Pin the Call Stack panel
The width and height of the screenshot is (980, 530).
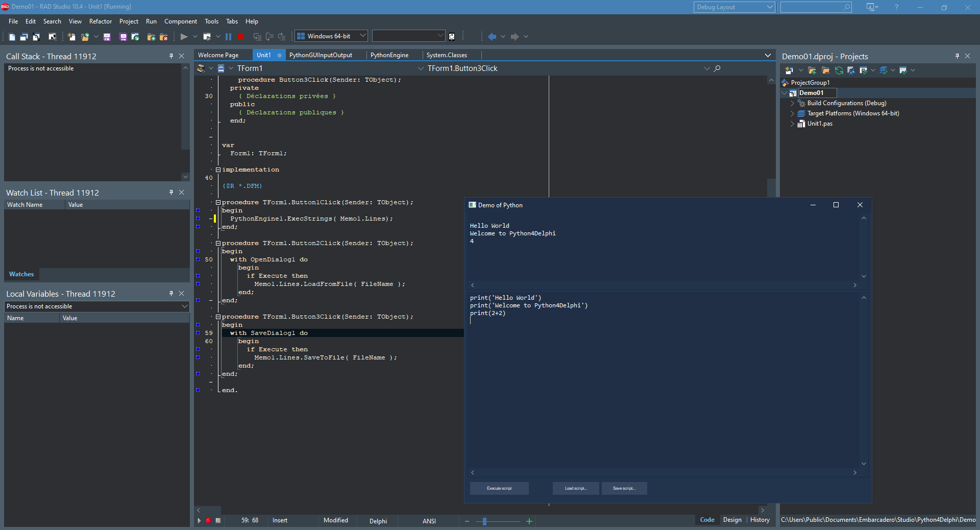click(171, 56)
